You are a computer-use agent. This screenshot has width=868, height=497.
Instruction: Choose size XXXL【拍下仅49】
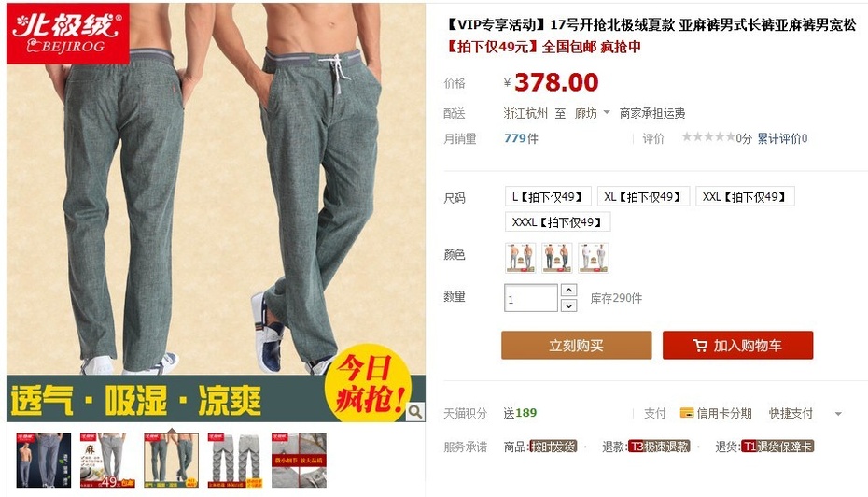pyautogui.click(x=557, y=222)
